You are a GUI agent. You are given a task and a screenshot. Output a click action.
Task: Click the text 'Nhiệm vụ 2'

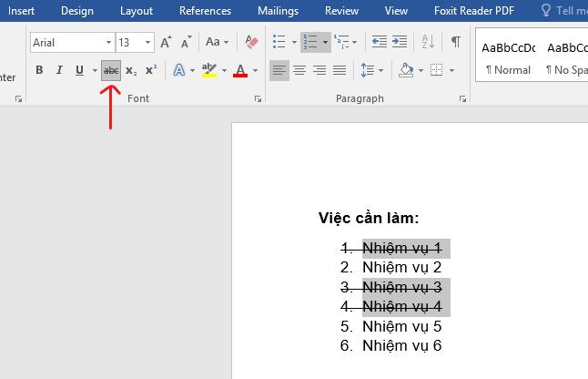pos(402,268)
